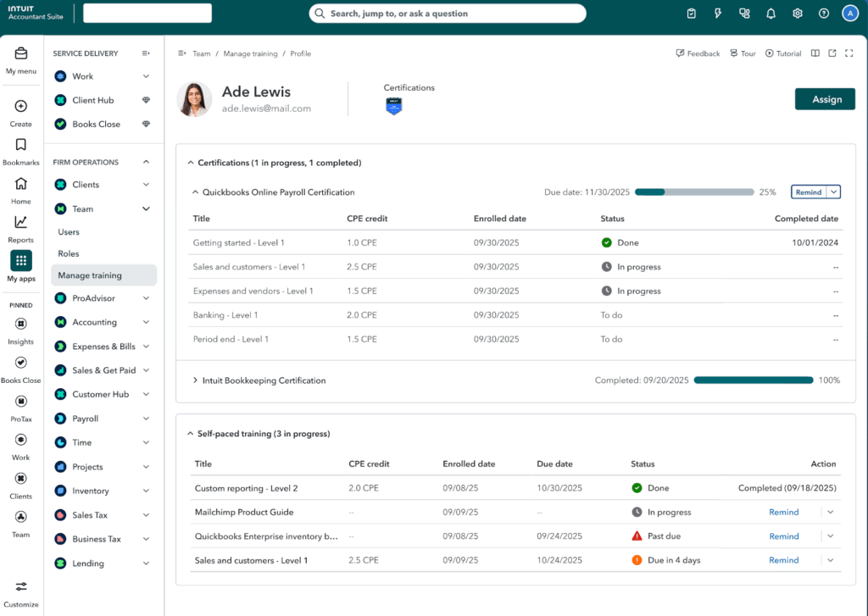Open the My apps grid icon

click(x=21, y=261)
